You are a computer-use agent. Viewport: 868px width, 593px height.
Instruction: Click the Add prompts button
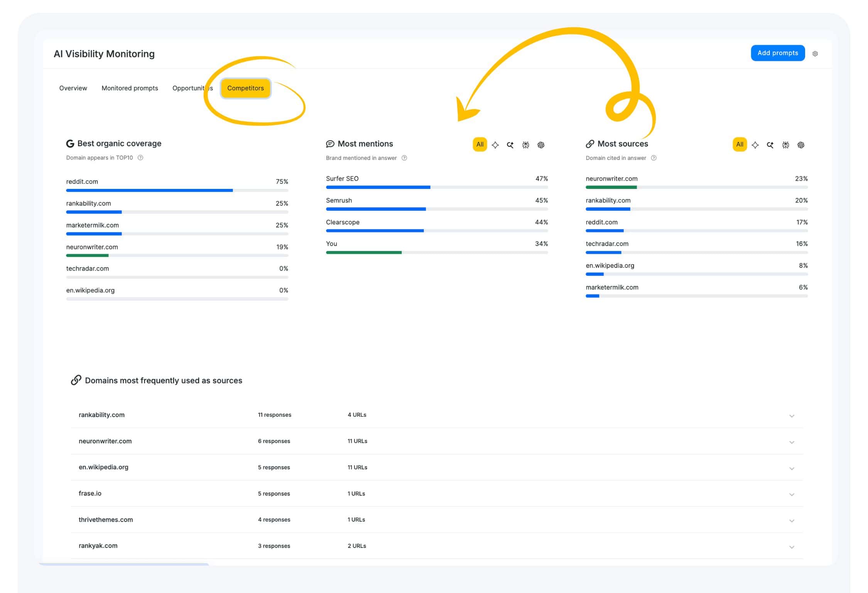[x=778, y=53]
